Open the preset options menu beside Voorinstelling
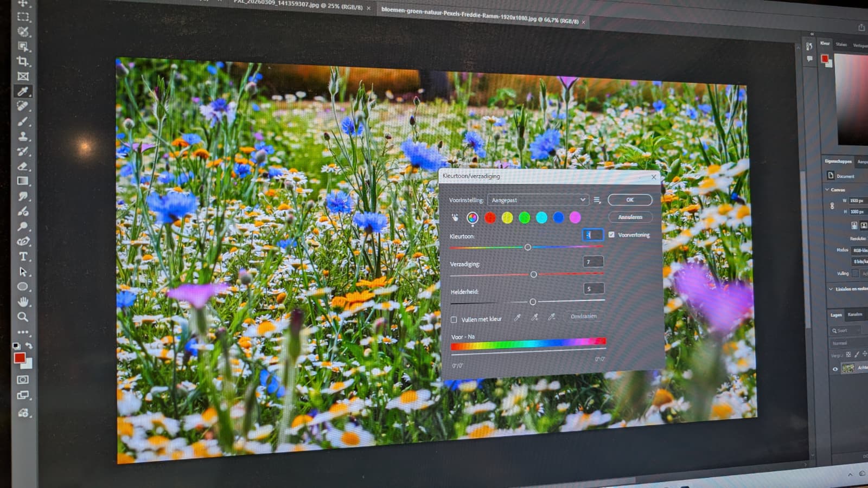The image size is (868, 488). pos(596,200)
